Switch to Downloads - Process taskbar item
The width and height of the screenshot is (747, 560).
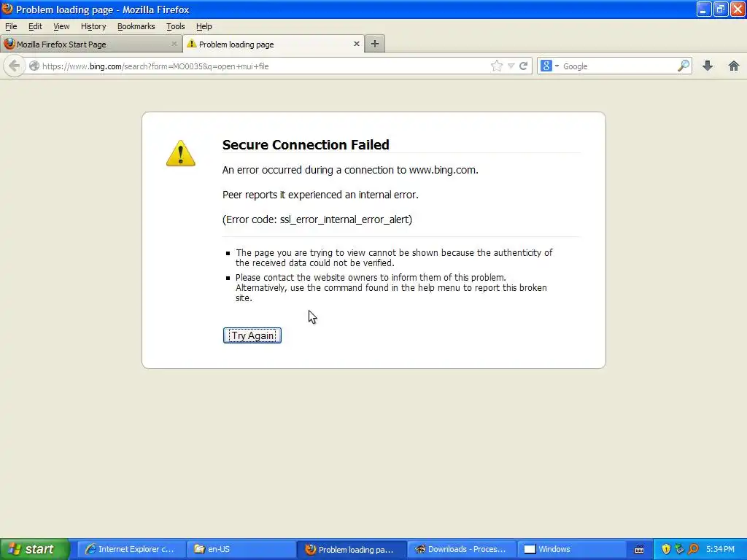(461, 549)
